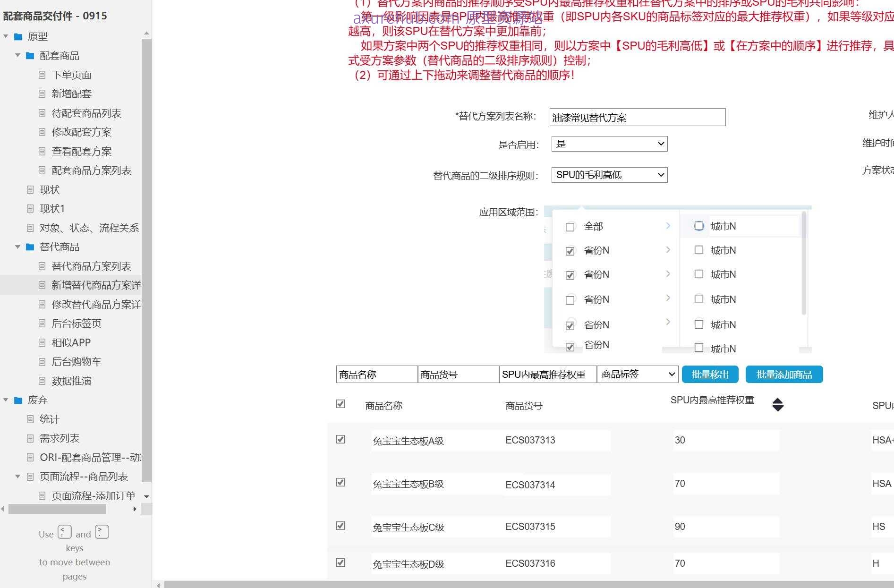
Task: Open the 替代商品方案列表 page
Action: tap(91, 266)
